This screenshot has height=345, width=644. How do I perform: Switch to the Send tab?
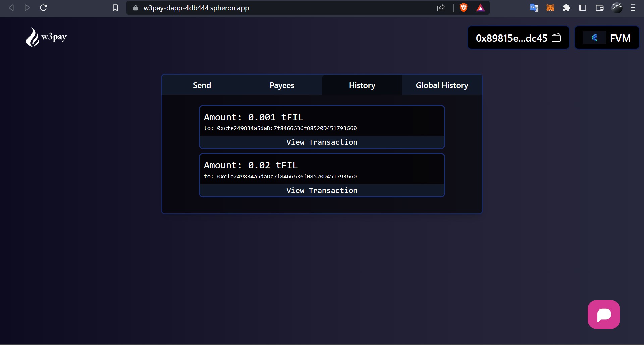tap(202, 85)
